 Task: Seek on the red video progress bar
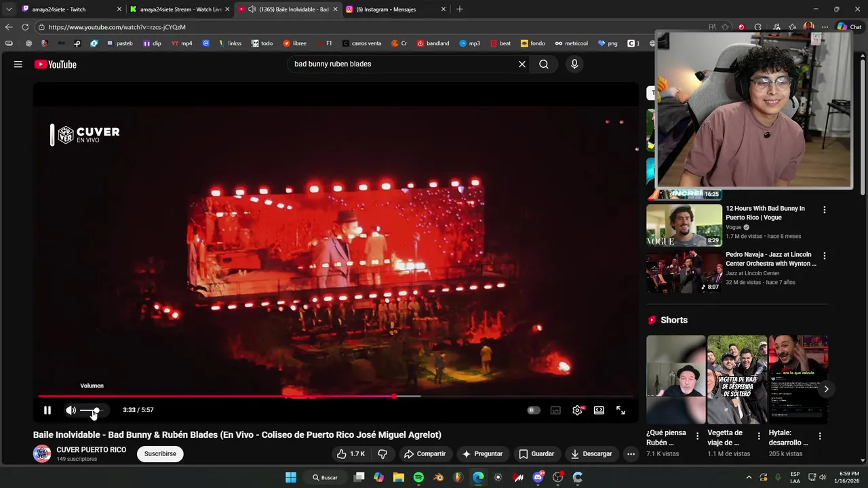(x=336, y=396)
